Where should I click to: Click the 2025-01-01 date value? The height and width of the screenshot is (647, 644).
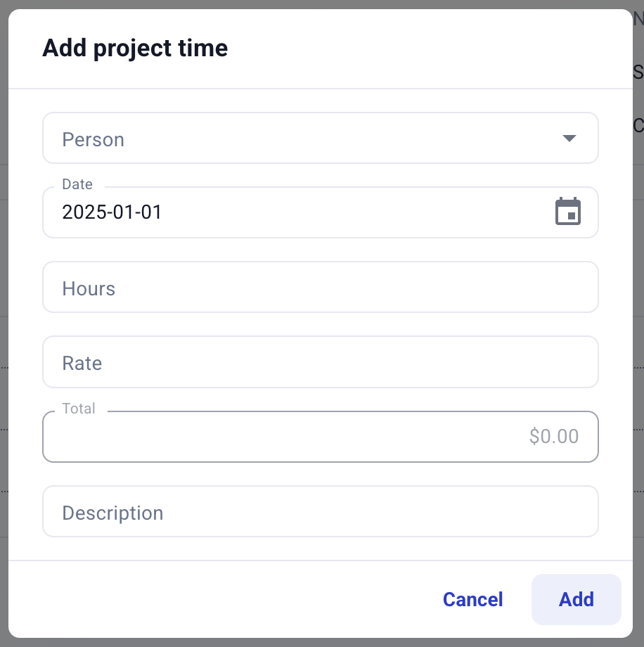[112, 212]
